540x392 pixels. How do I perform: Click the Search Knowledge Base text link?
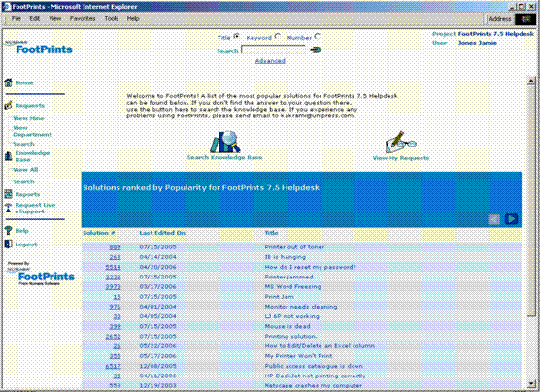pos(225,157)
